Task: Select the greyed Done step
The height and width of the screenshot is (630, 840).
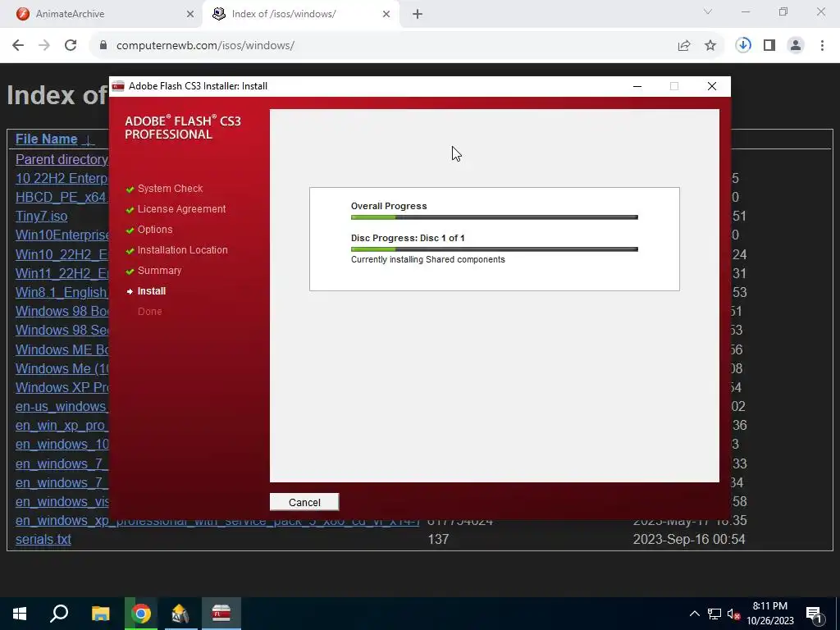Action: [149, 311]
